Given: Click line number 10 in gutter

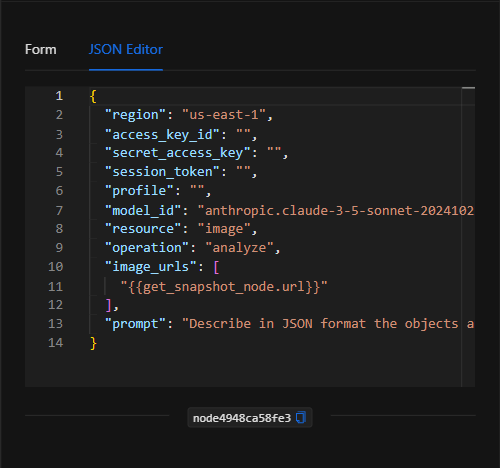Looking at the screenshot, I should (56, 267).
